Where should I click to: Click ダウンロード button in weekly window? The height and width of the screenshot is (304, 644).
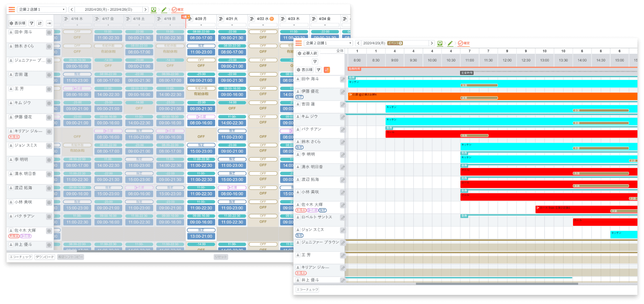coord(45,257)
